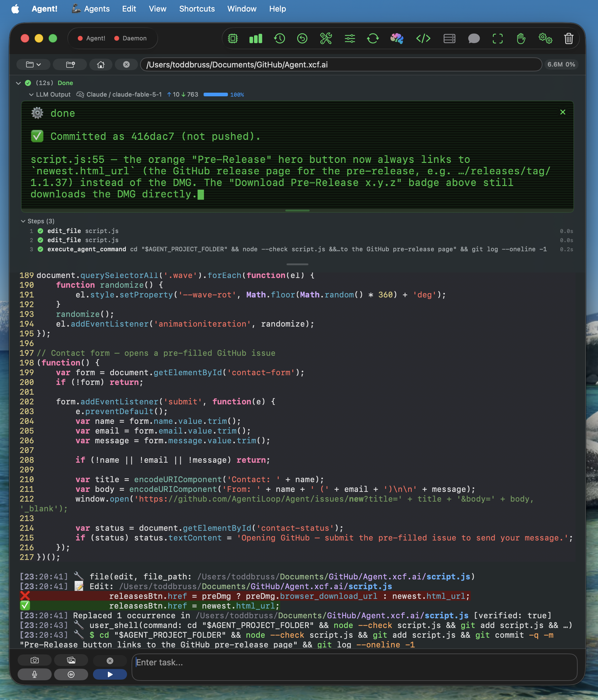Open the sliders options icon
The width and height of the screenshot is (598, 700).
pos(350,39)
